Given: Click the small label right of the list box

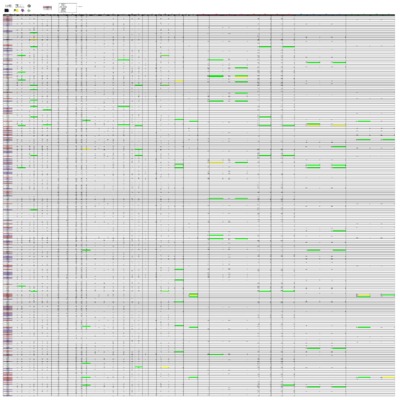Looking at the screenshot, I should (x=80, y=6).
